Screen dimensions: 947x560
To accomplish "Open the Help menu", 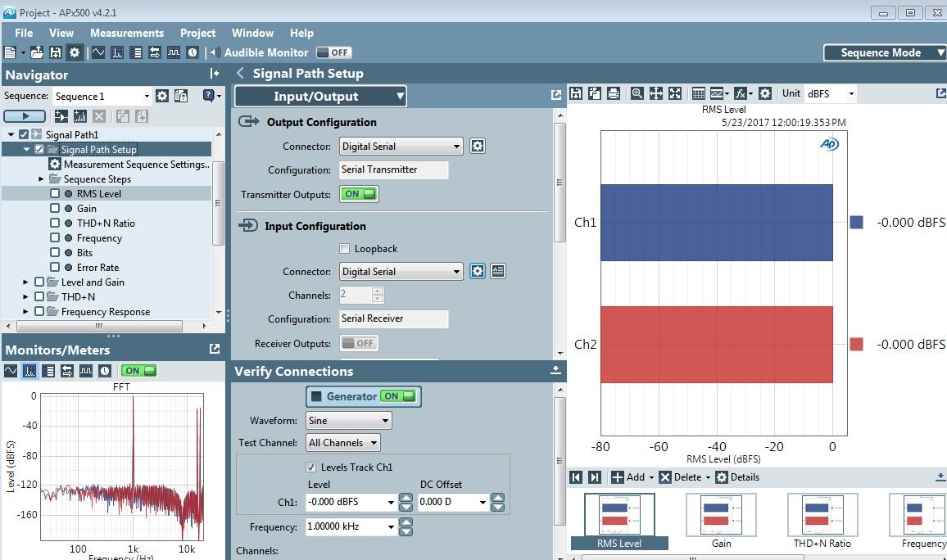I will pyautogui.click(x=301, y=34).
